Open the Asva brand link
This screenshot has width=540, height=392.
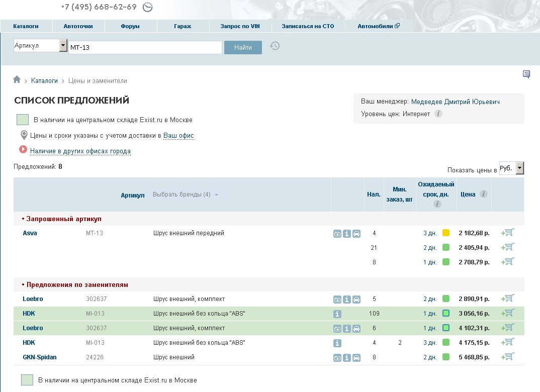[x=30, y=233]
